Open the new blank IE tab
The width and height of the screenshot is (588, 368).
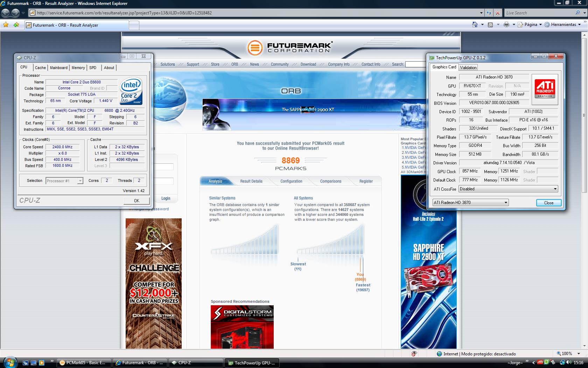click(134, 25)
